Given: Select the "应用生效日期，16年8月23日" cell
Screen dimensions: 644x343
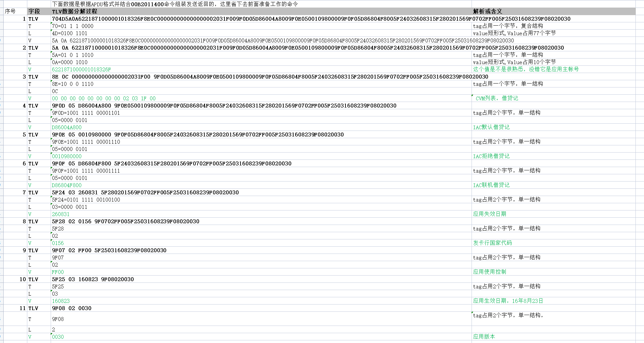Looking at the screenshot, I should click(x=508, y=301).
